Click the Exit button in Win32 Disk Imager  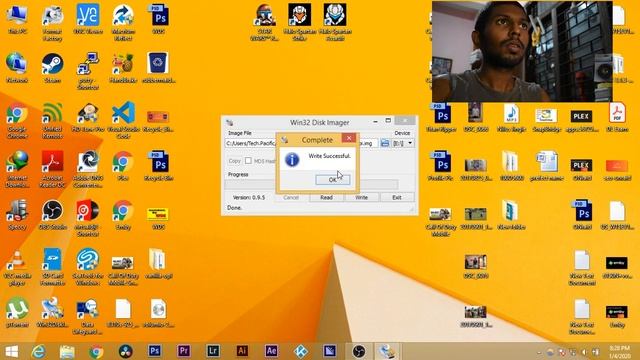(x=397, y=198)
